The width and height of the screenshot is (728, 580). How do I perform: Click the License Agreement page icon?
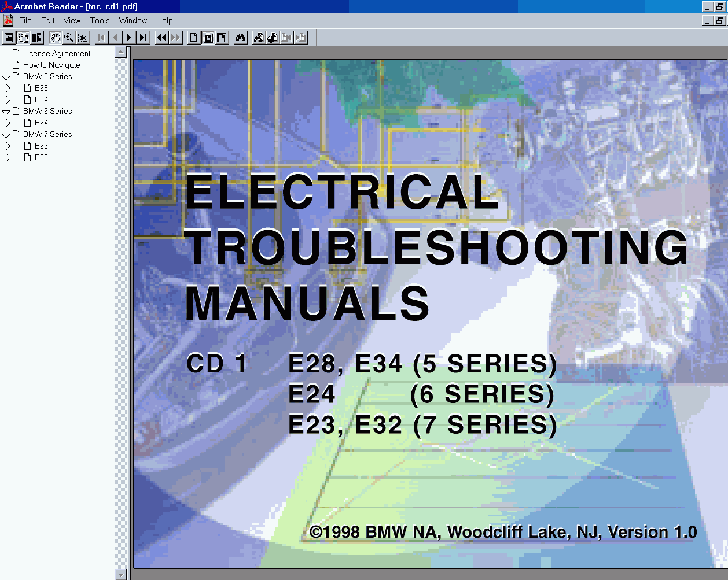16,53
